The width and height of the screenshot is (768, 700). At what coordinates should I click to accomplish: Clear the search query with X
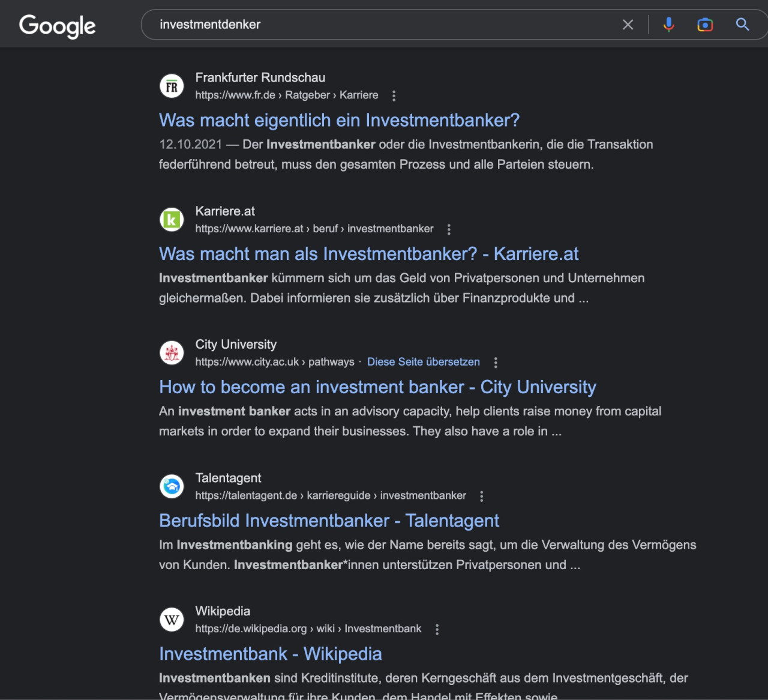[x=628, y=25]
